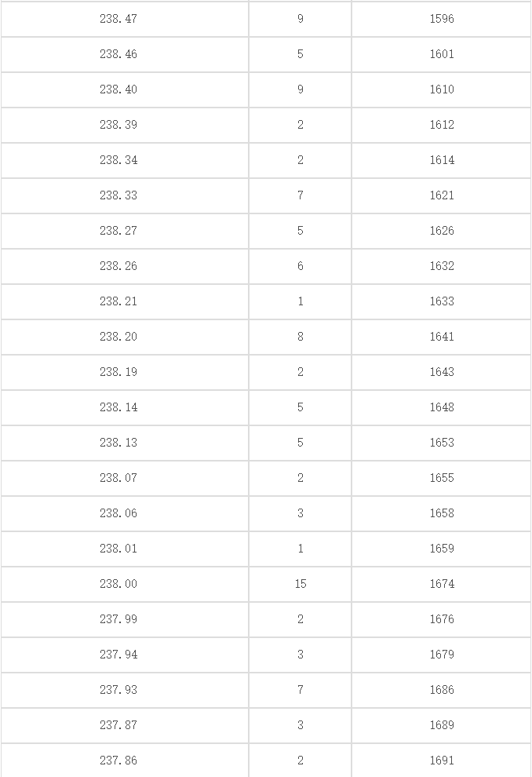Select the cumulative count 1691
The image size is (532, 777).
pos(441,761)
